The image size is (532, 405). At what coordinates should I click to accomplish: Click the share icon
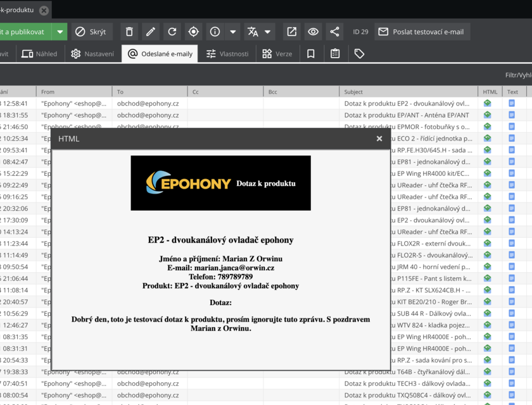[334, 32]
